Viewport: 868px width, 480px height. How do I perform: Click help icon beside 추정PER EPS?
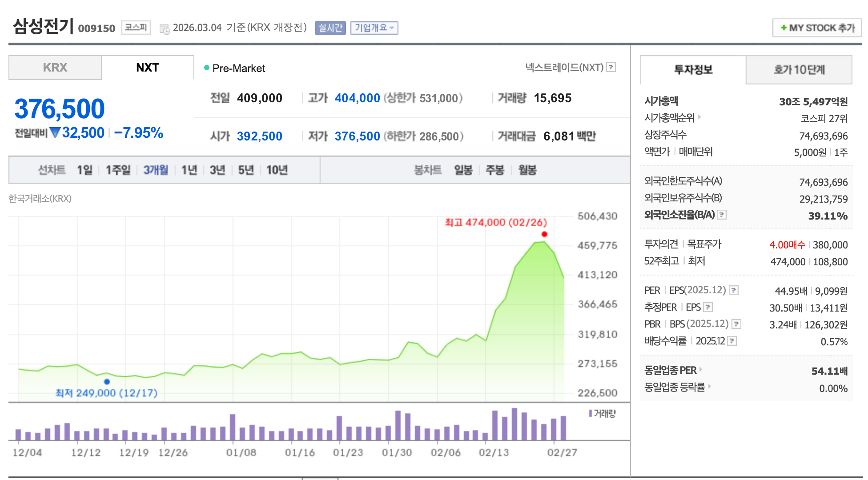(708, 307)
